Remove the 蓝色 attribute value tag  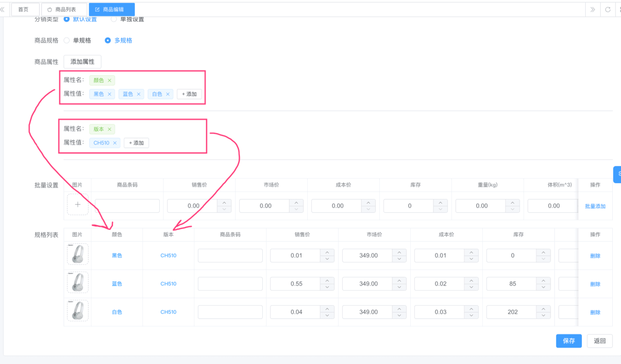[139, 94]
